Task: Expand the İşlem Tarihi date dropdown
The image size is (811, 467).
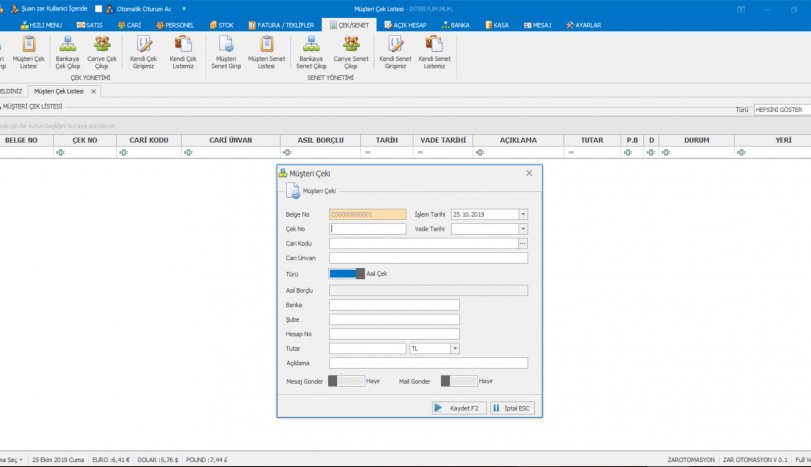Action: coord(522,214)
